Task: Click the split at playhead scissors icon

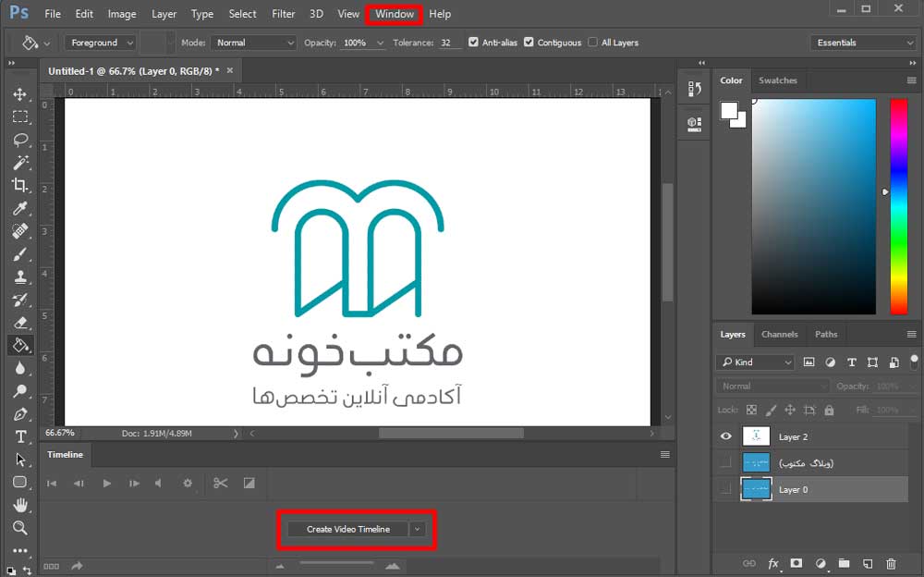Action: pos(221,484)
